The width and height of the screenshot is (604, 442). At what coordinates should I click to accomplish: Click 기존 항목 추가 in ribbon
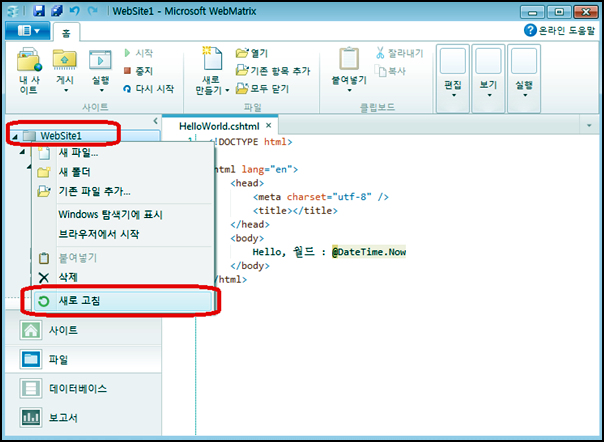pyautogui.click(x=273, y=71)
